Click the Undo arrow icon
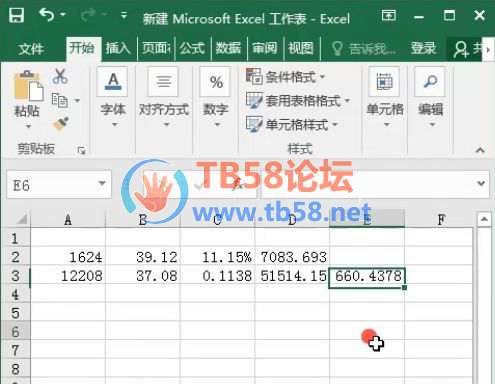Image resolution: width=495 pixels, height=384 pixels. point(47,15)
